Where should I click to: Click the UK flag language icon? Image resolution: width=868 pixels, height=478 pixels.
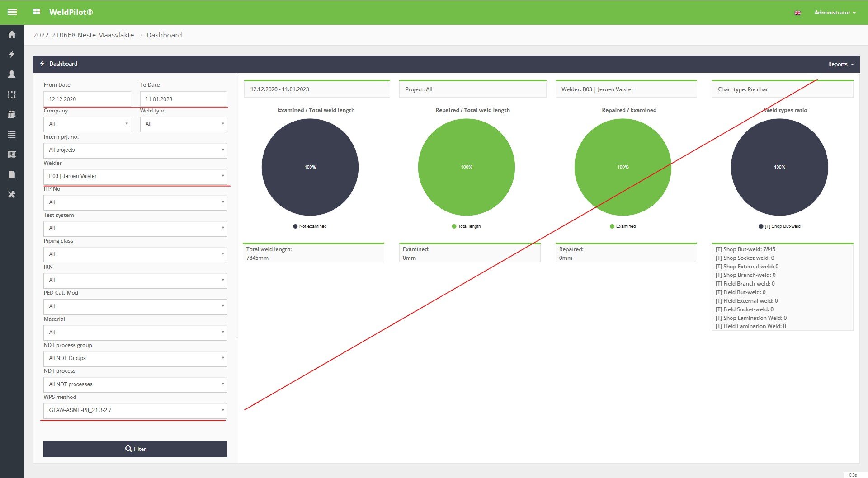click(797, 13)
